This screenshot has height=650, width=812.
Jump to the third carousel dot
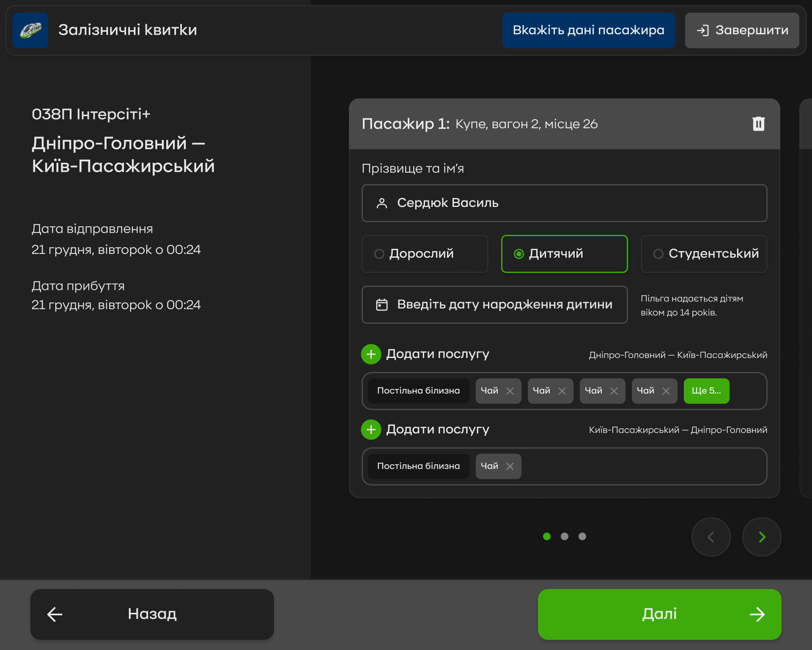click(582, 537)
